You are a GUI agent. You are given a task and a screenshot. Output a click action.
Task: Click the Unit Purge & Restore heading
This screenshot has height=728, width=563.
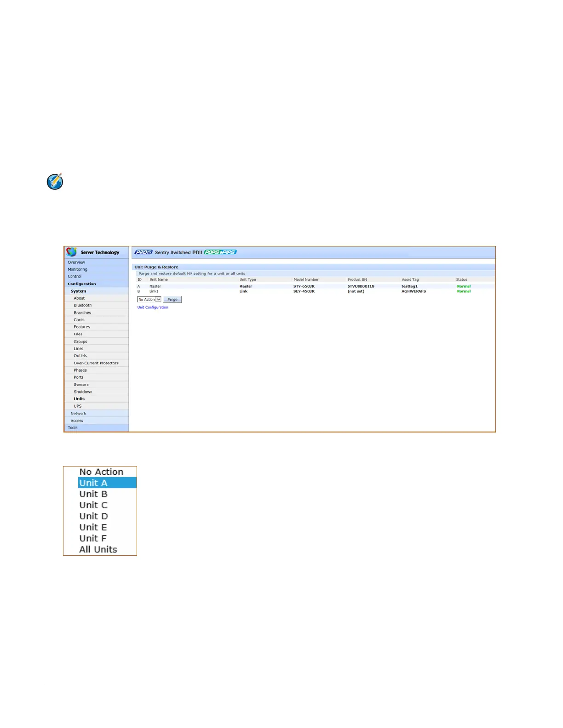156,267
